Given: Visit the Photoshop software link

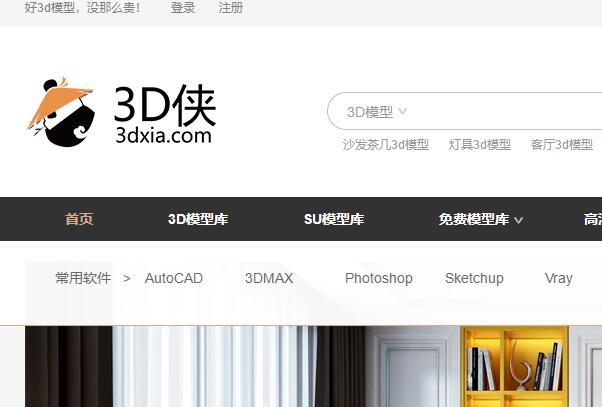Looking at the screenshot, I should pos(379,278).
